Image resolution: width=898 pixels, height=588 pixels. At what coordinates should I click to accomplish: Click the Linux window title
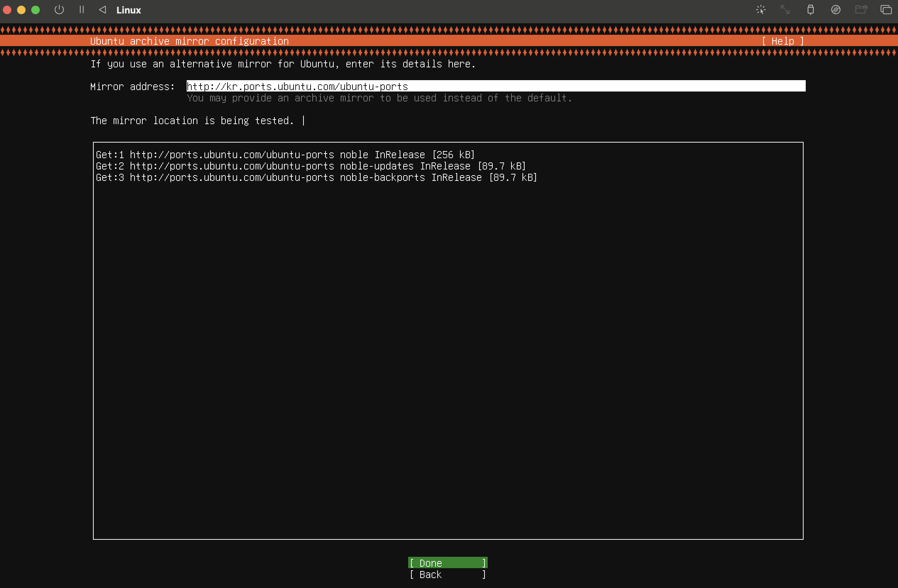(128, 10)
